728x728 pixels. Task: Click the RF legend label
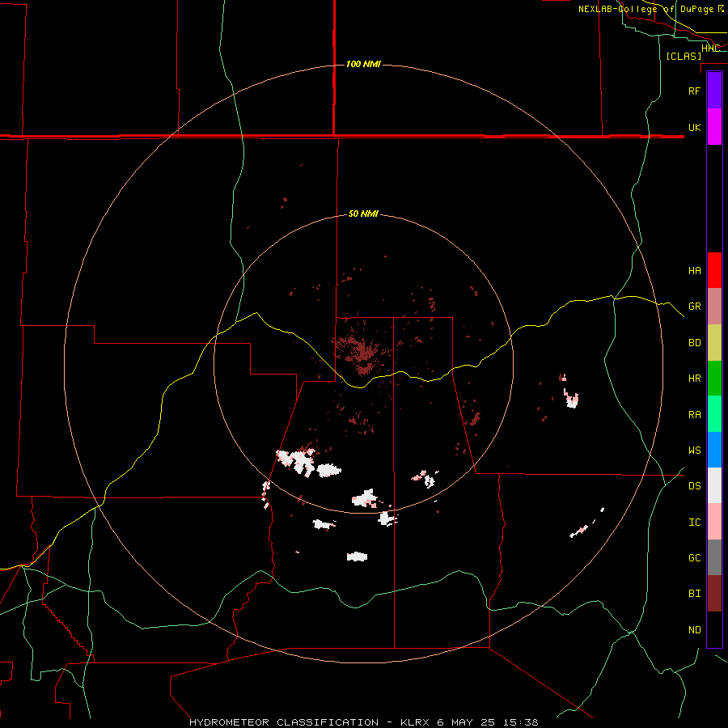[x=694, y=91]
